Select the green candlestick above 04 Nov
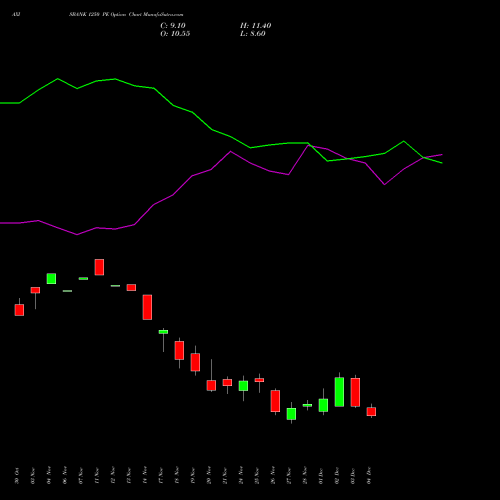 click(x=51, y=278)
